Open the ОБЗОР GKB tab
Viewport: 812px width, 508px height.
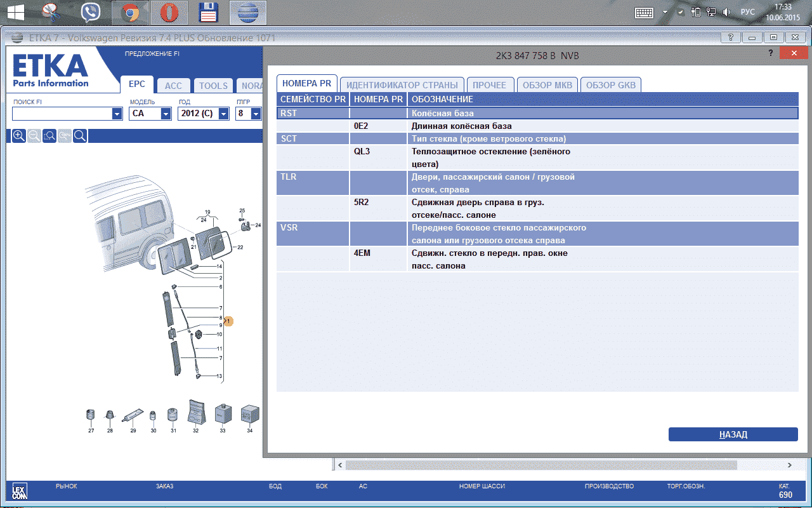point(611,84)
